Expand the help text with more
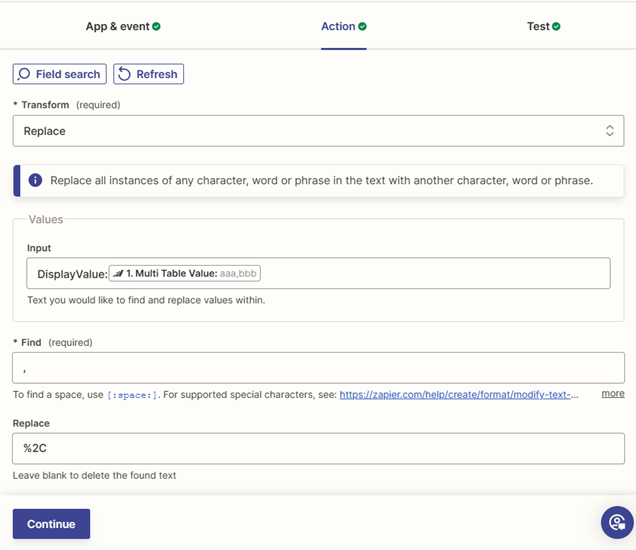Screen dimensions: 636x550 612,393
